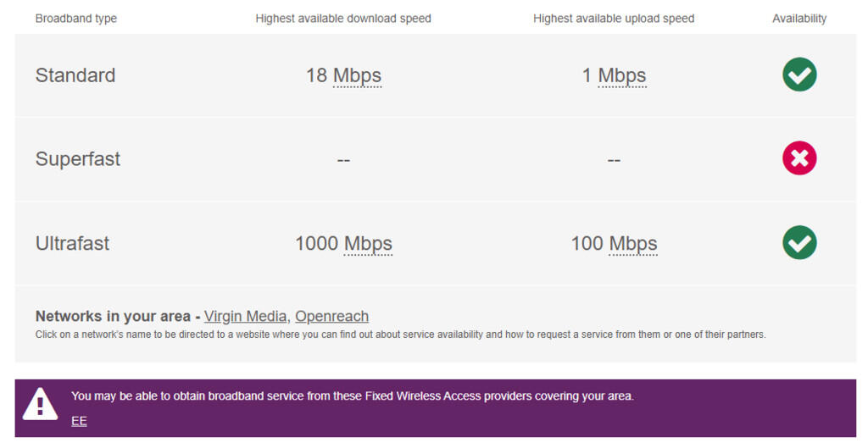Click the Broadband type column header
This screenshot has width=868, height=448.
coord(75,19)
